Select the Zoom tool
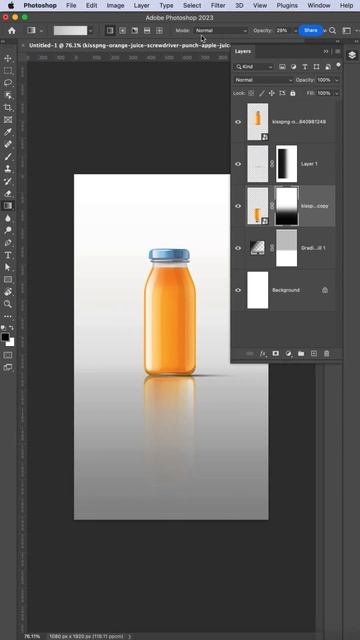The image size is (360, 640). pos(8,304)
